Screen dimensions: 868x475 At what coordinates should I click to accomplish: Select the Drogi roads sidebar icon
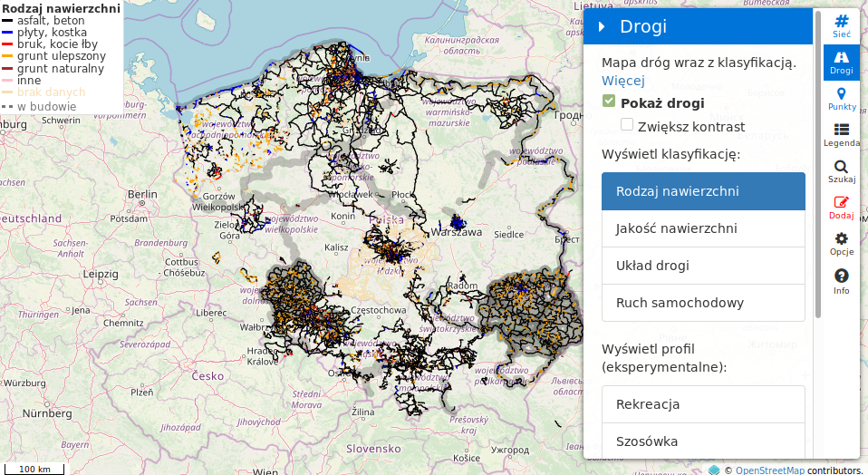(x=842, y=62)
